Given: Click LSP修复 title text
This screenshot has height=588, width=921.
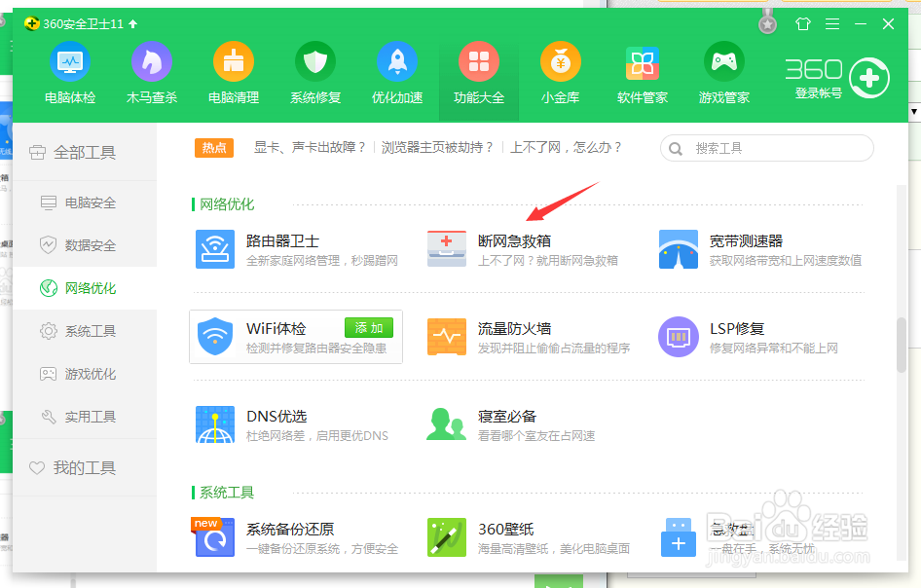Looking at the screenshot, I should pyautogui.click(x=737, y=328).
